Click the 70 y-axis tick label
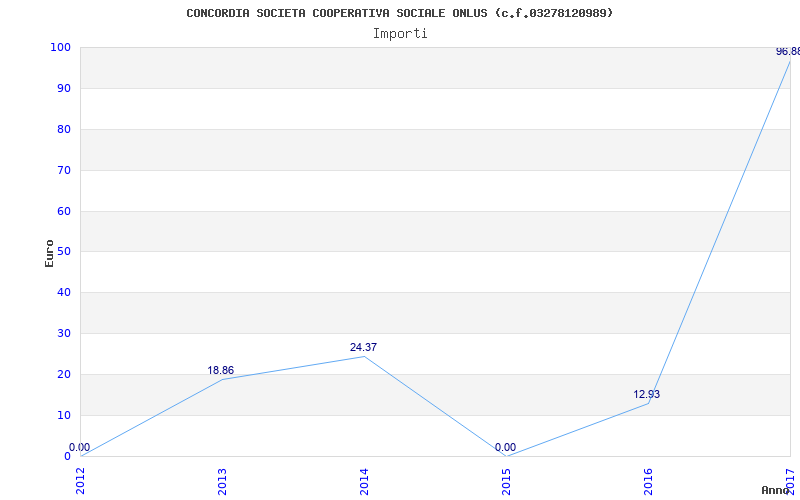This screenshot has height=500, width=800. tap(63, 170)
